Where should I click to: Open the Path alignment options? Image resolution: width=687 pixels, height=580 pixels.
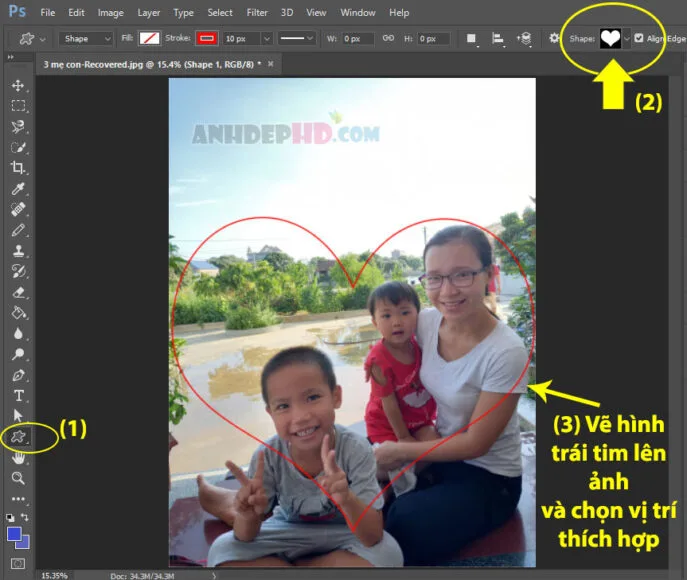point(497,39)
